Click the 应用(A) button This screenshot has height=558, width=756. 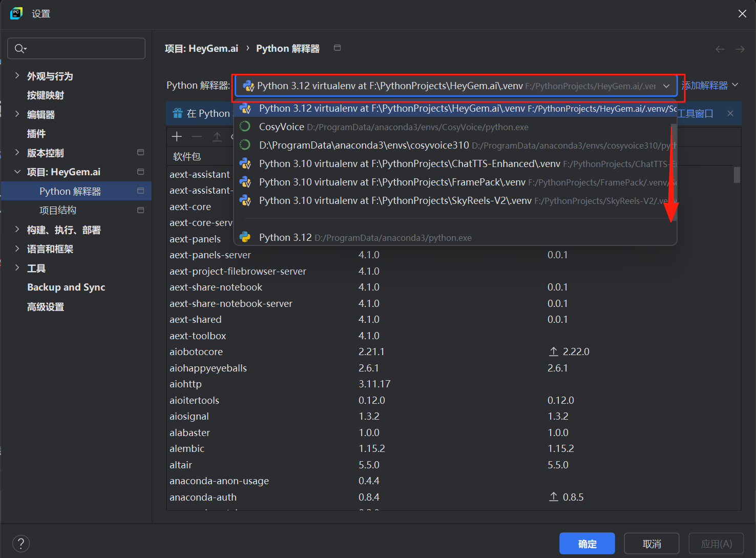pos(716,544)
